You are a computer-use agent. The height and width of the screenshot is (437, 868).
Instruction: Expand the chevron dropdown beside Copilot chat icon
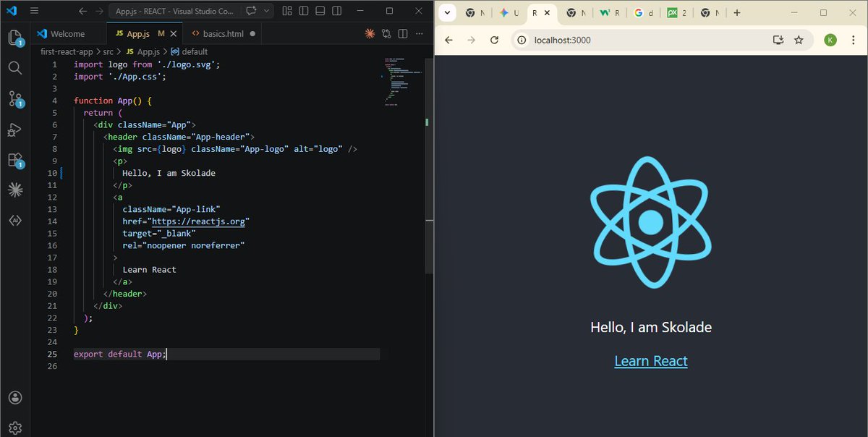pyautogui.click(x=267, y=11)
